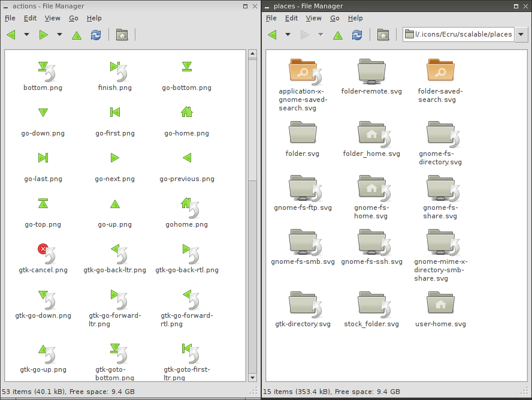
Task: Select finish.png file icon
Action: (119, 71)
